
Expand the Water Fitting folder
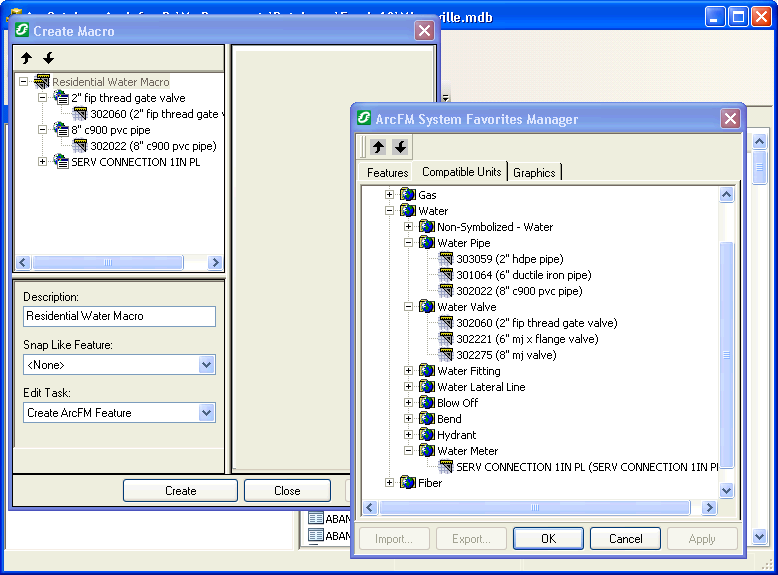click(408, 371)
